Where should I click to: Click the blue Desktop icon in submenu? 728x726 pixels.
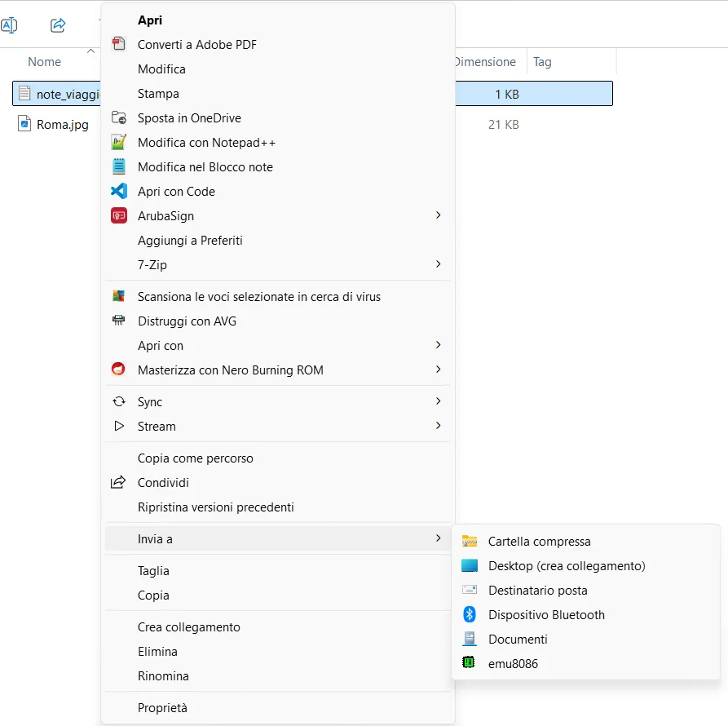tap(470, 565)
